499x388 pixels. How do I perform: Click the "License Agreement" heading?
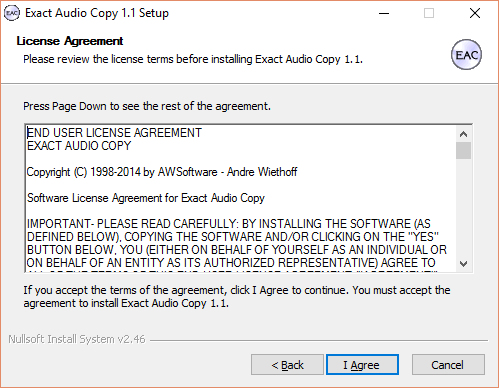(x=70, y=41)
